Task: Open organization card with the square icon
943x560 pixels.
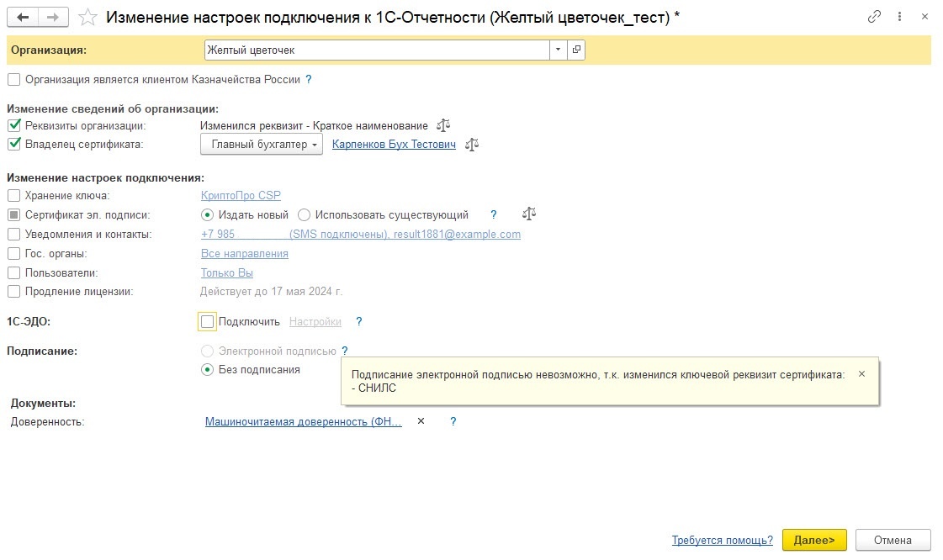Action: pos(576,50)
